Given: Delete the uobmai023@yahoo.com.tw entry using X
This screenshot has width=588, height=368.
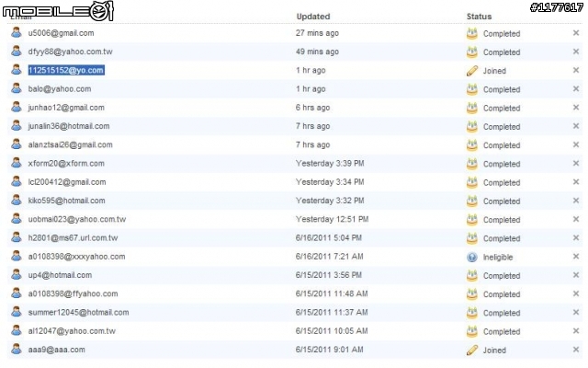Looking at the screenshot, I should click(x=576, y=219).
